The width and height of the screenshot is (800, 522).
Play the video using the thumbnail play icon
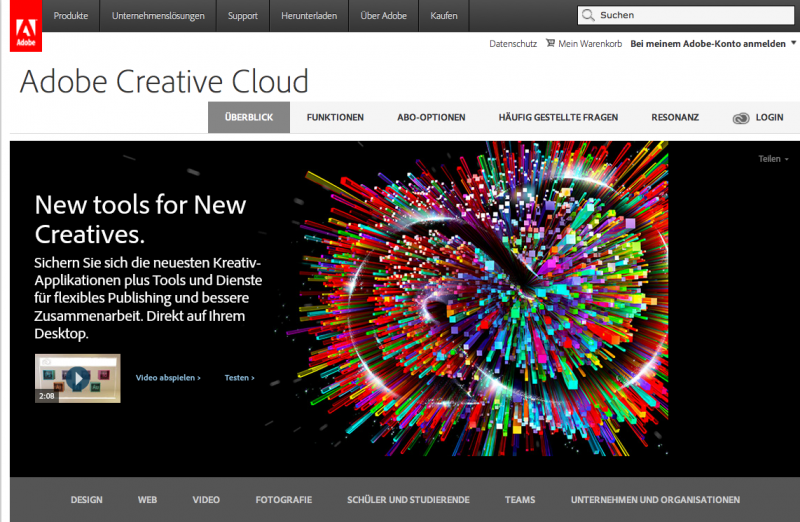click(x=77, y=378)
